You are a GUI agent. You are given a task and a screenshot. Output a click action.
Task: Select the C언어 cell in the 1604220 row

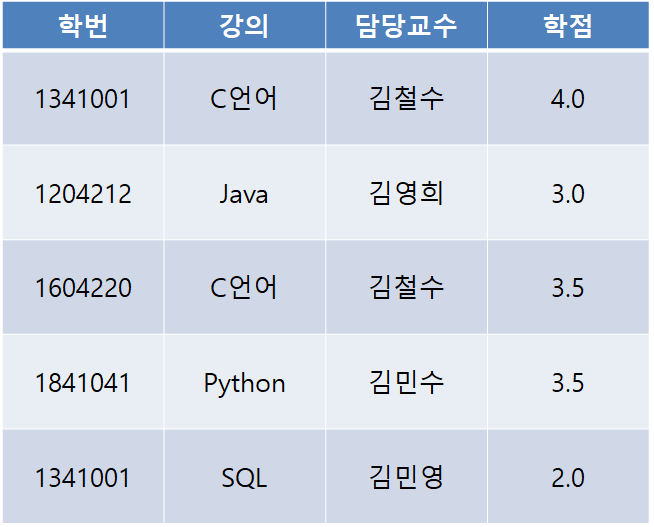coord(244,287)
